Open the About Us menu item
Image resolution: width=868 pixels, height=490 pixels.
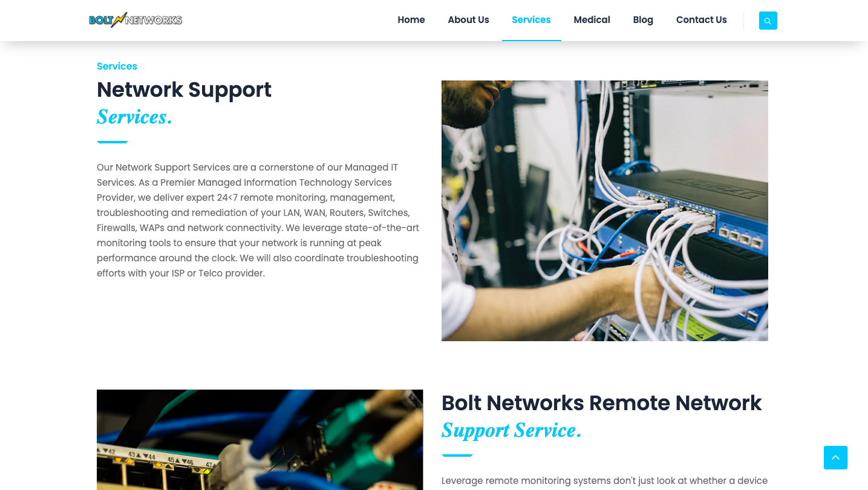coord(468,20)
